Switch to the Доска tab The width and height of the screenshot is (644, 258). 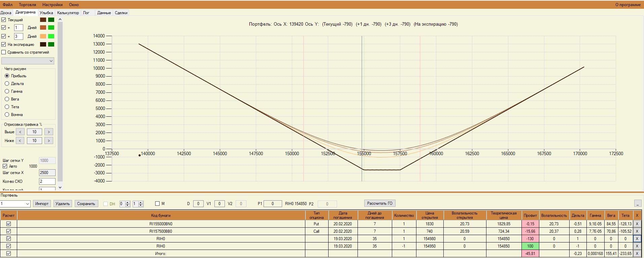6,13
